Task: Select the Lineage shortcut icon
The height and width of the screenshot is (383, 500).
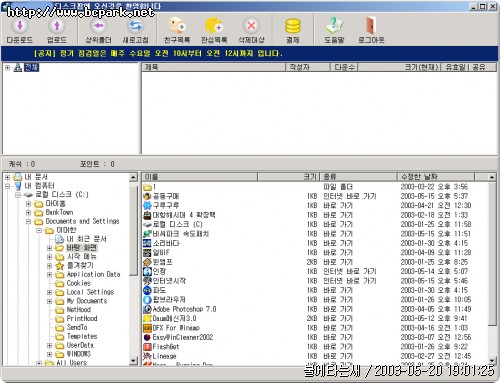Action: 147,356
